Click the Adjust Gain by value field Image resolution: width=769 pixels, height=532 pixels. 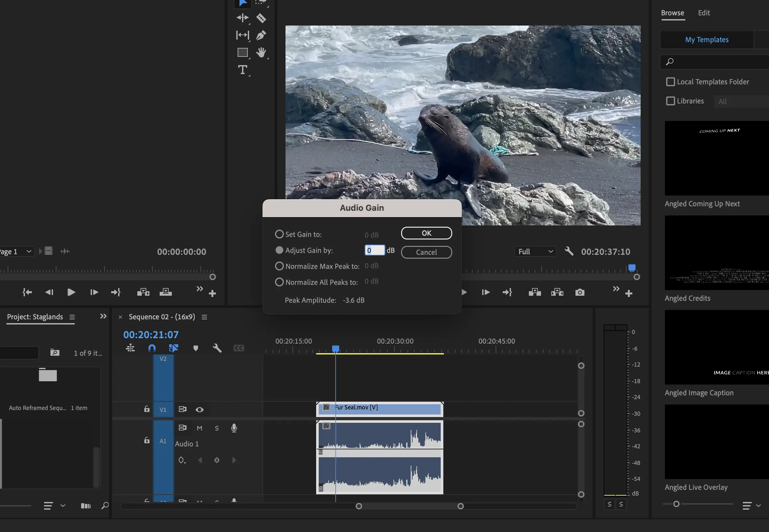[374, 250]
